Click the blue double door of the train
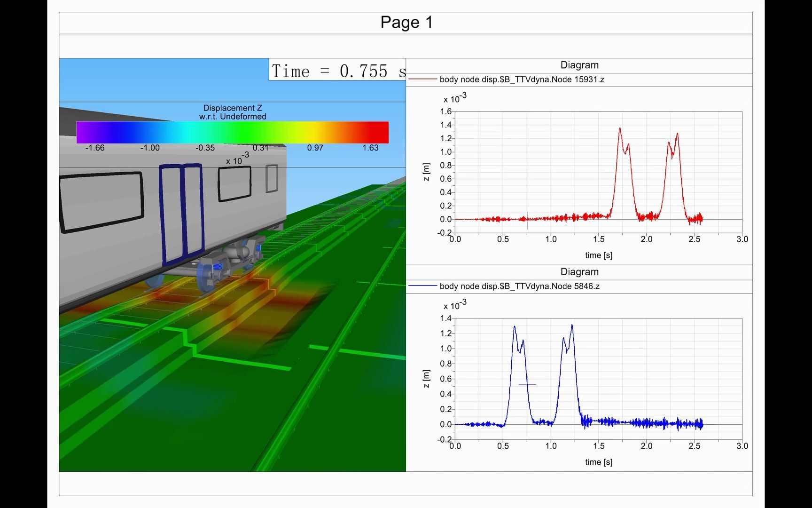Screen dimensions: 812x508 point(182,214)
